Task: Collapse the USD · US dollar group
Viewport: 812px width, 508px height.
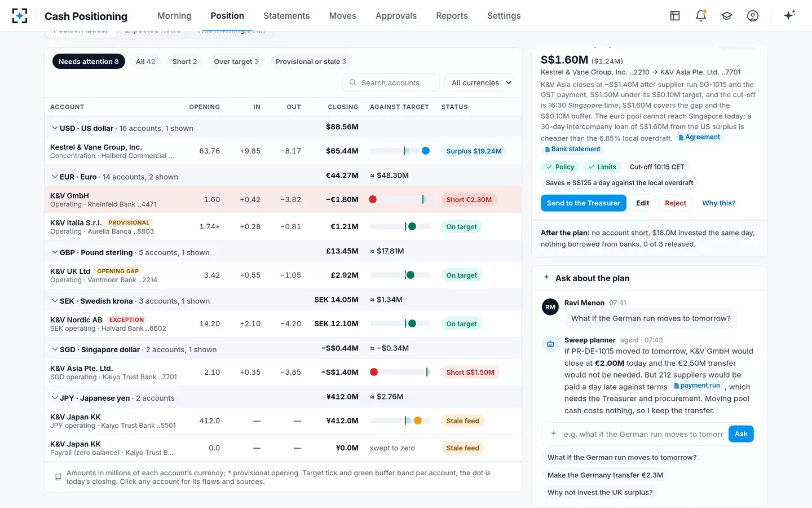Action: coord(55,128)
